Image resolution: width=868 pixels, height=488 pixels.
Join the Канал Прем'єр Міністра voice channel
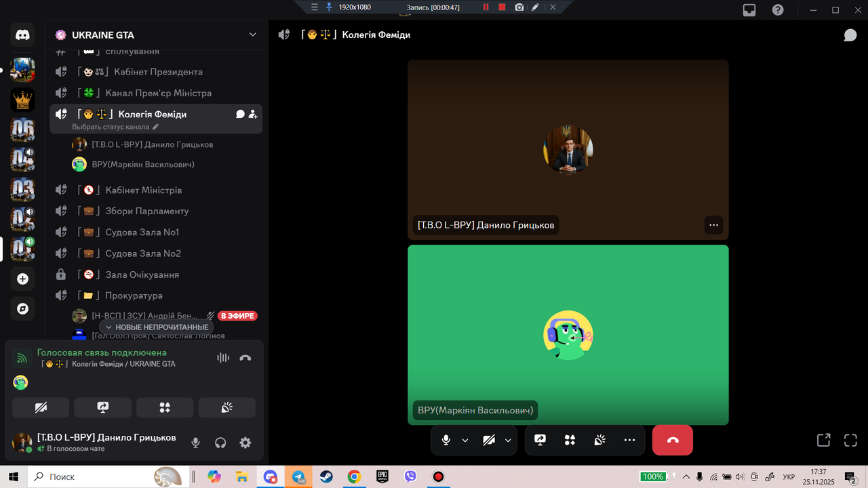[x=156, y=93]
